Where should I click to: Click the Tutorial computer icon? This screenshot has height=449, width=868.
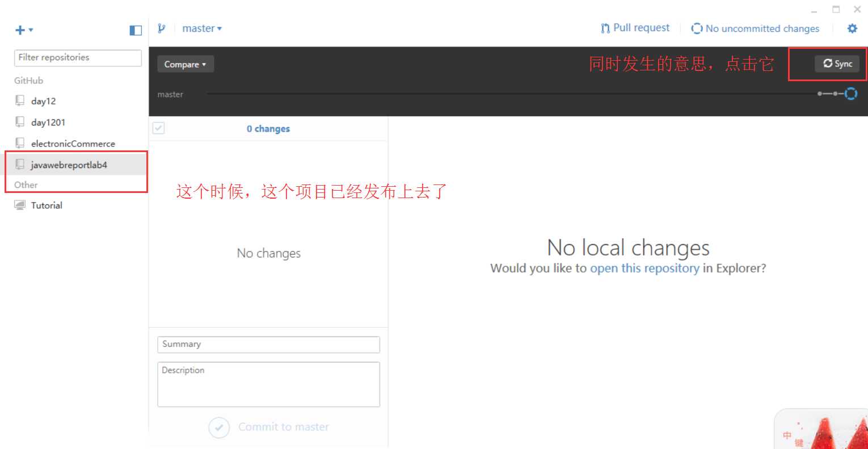tap(20, 205)
